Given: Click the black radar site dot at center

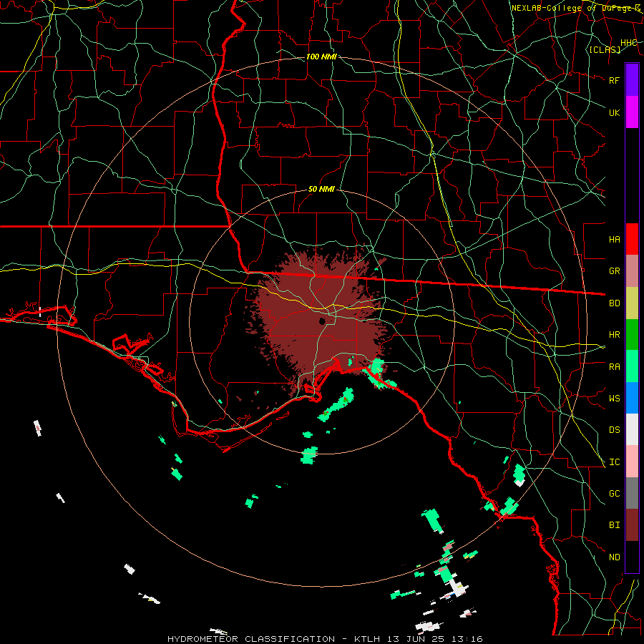Looking at the screenshot, I should (323, 321).
